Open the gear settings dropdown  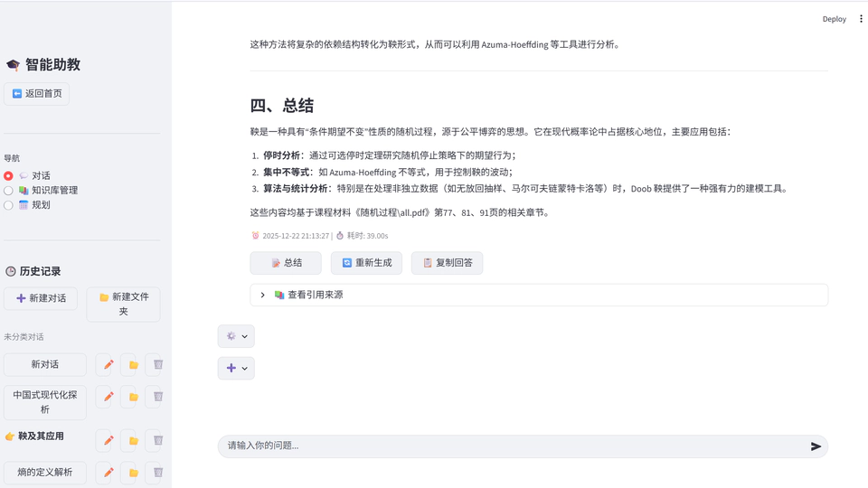click(236, 336)
